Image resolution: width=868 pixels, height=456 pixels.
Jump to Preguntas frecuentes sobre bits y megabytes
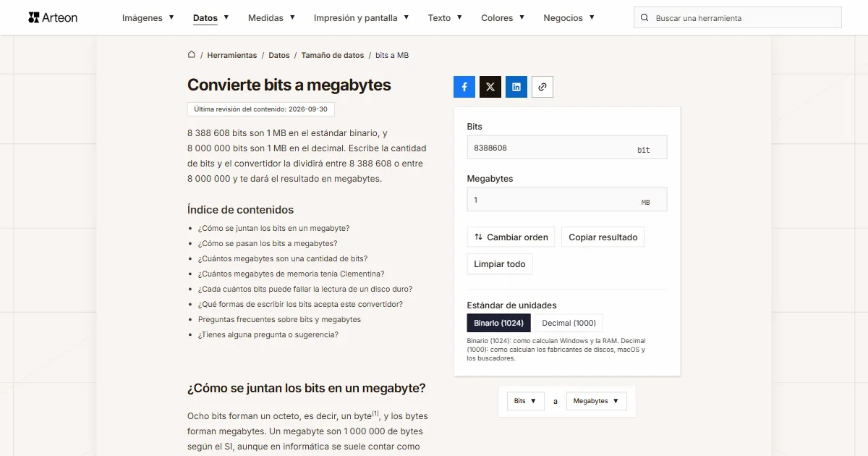coord(279,319)
